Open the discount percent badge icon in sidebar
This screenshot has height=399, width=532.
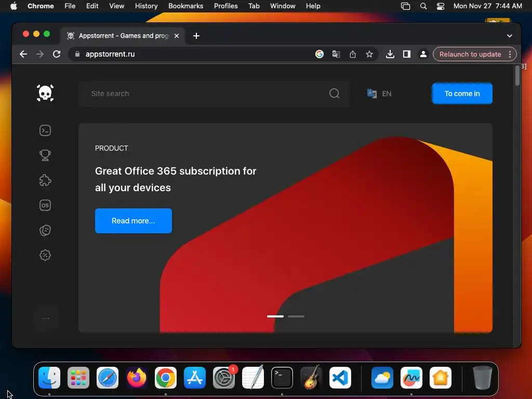click(45, 255)
